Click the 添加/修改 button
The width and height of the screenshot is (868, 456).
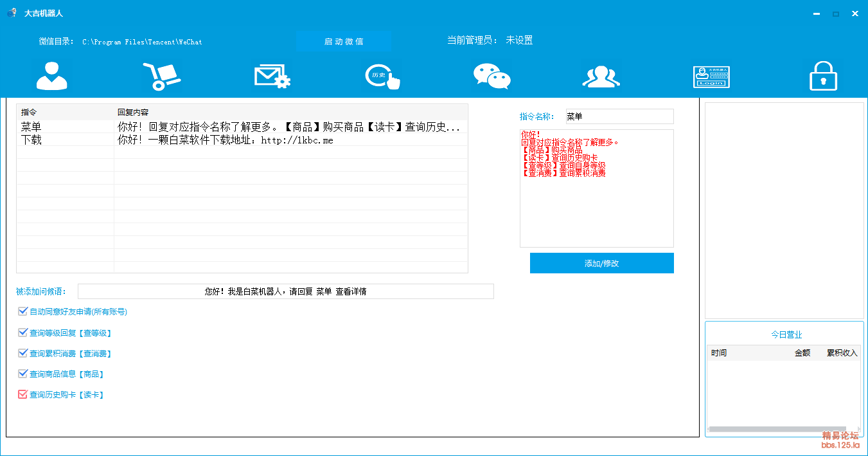click(601, 263)
